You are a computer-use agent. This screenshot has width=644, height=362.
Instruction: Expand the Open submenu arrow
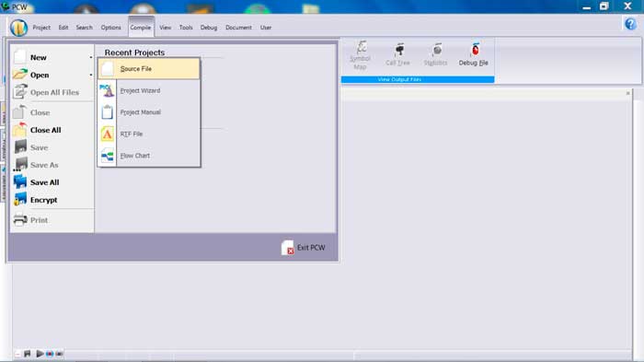tap(91, 75)
